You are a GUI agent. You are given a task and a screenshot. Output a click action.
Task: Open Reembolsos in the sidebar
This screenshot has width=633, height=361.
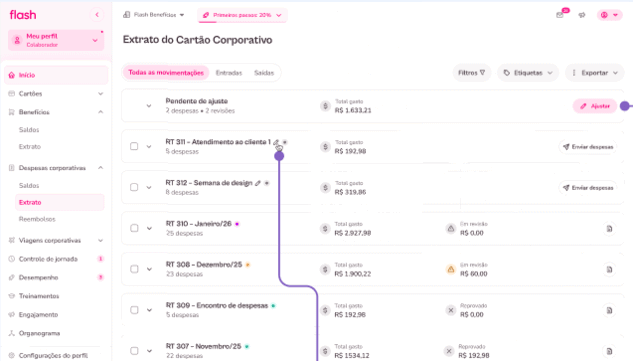point(37,219)
